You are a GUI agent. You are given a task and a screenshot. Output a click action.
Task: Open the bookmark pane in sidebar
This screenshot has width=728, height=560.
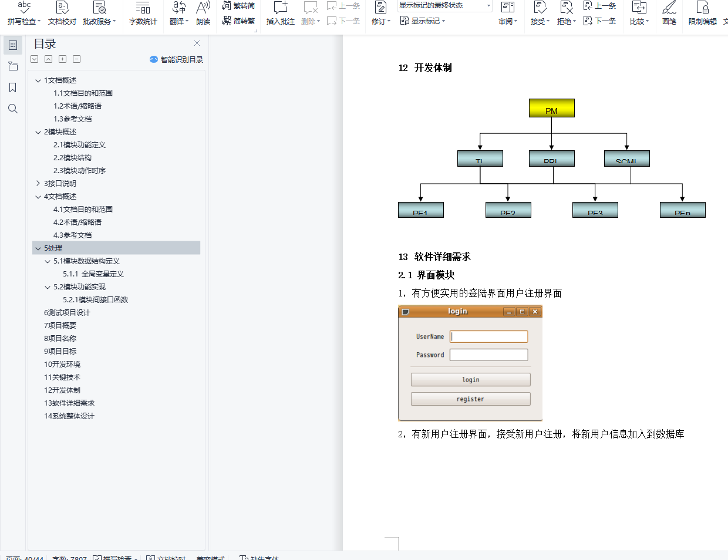point(13,87)
